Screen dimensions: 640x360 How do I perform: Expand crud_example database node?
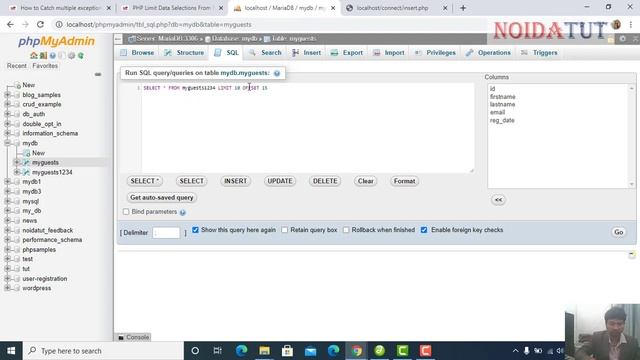(7, 104)
